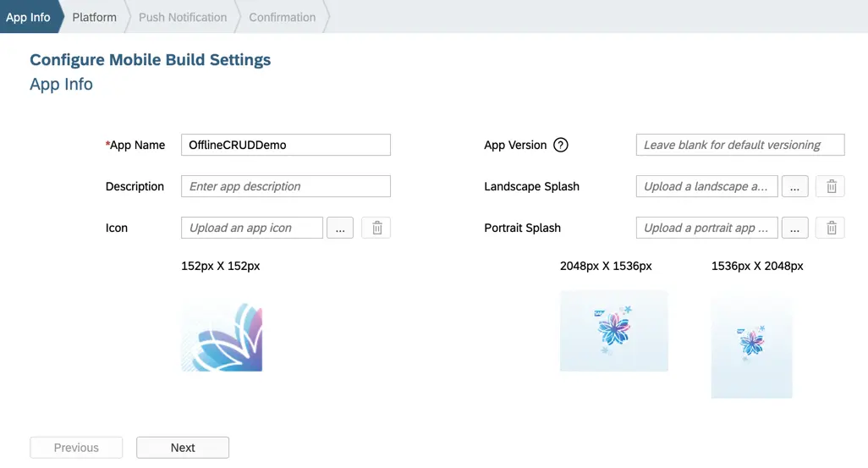Focus the App Name text field

[286, 145]
